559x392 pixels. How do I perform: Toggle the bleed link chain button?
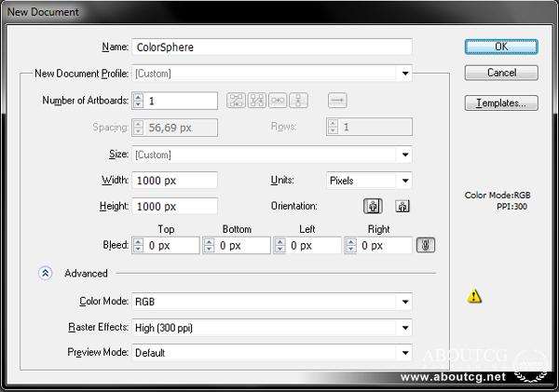tap(425, 246)
